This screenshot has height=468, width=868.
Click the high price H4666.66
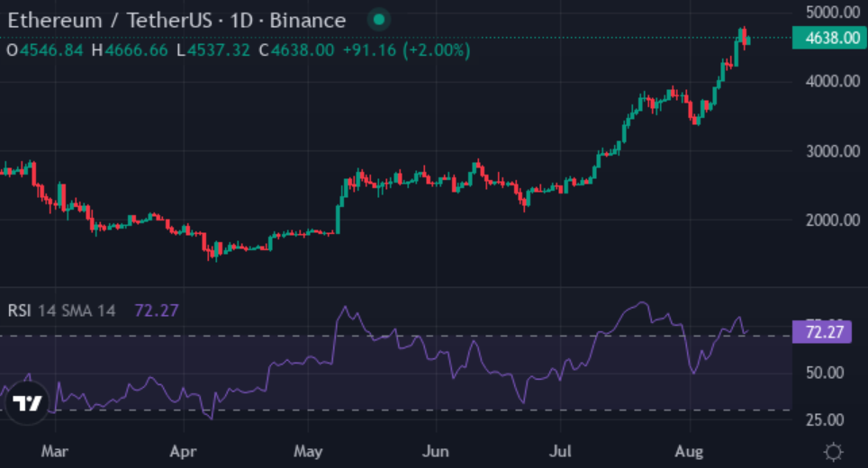click(x=130, y=50)
